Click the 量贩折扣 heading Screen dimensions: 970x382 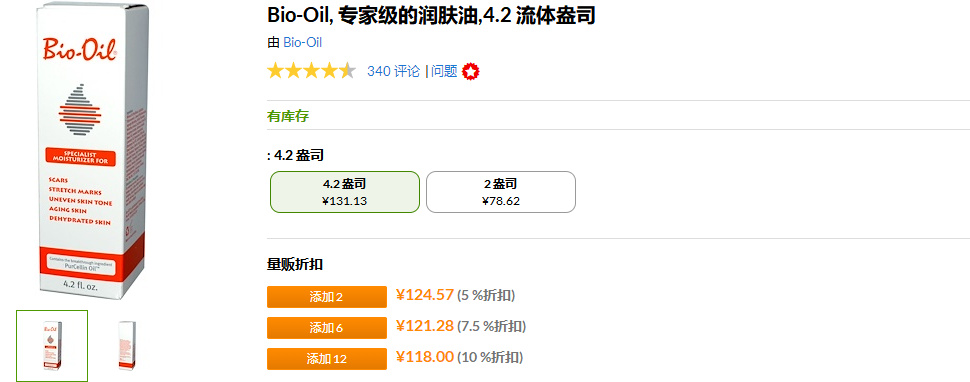coord(294,265)
